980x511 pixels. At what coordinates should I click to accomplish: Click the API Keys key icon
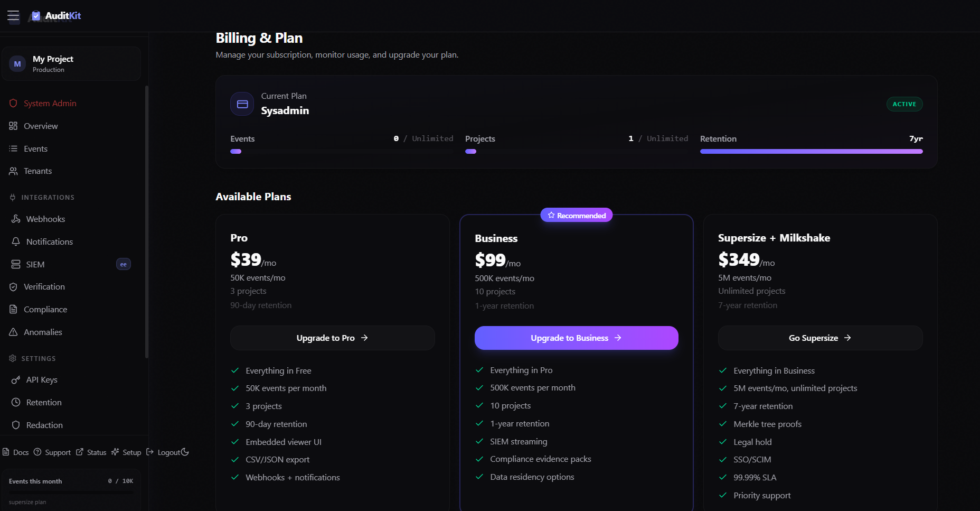click(16, 380)
